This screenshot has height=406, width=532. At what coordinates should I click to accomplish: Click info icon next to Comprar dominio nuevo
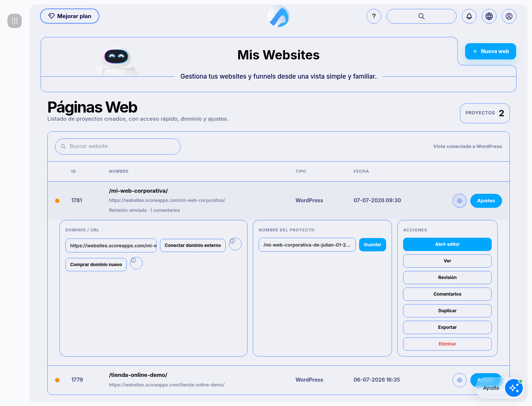136,263
